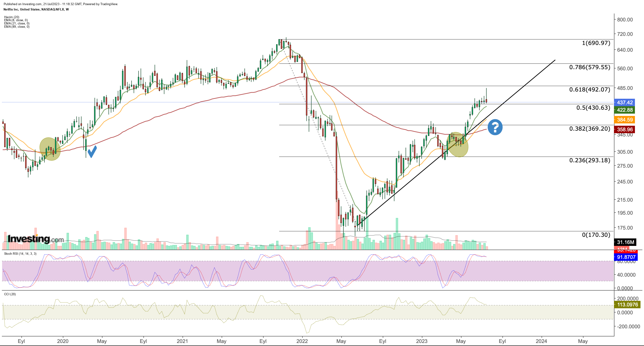Click the Published on Investing.com header text

pyautogui.click(x=61, y=4)
